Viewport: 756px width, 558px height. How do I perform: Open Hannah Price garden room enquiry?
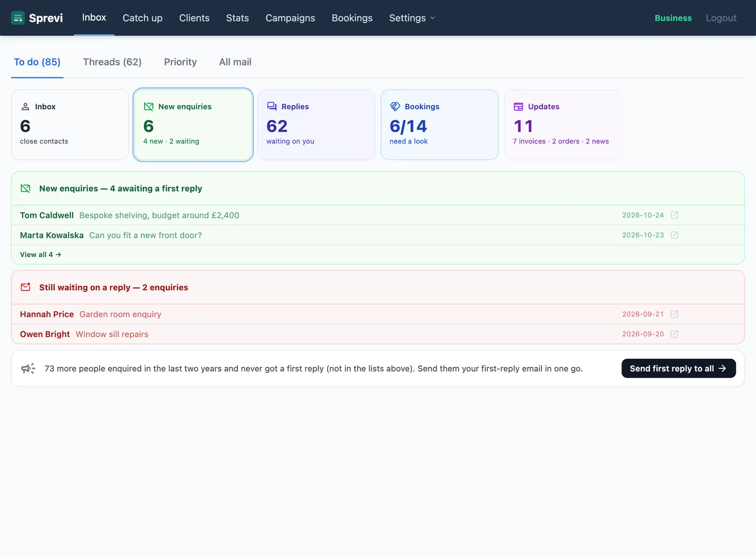pyautogui.click(x=378, y=314)
